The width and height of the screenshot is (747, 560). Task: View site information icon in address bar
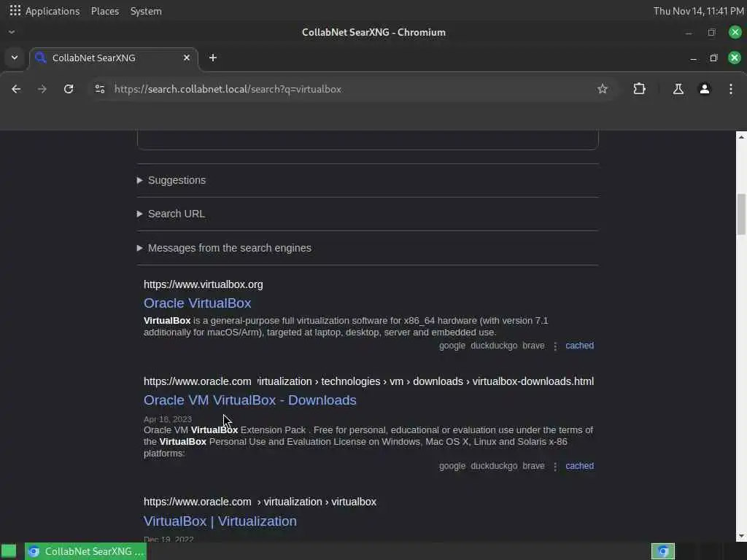(99, 89)
